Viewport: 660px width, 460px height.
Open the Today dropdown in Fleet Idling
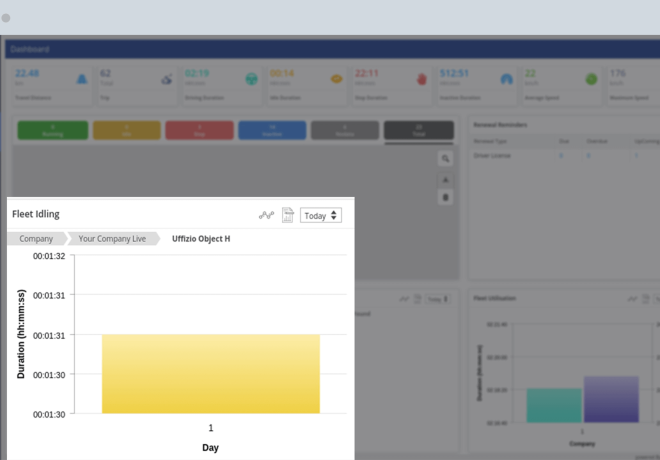tap(321, 215)
